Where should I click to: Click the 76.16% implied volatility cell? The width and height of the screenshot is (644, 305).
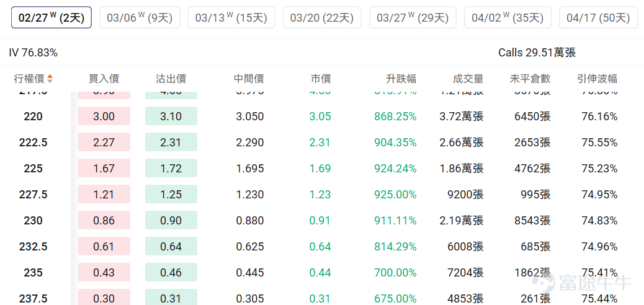coord(600,117)
